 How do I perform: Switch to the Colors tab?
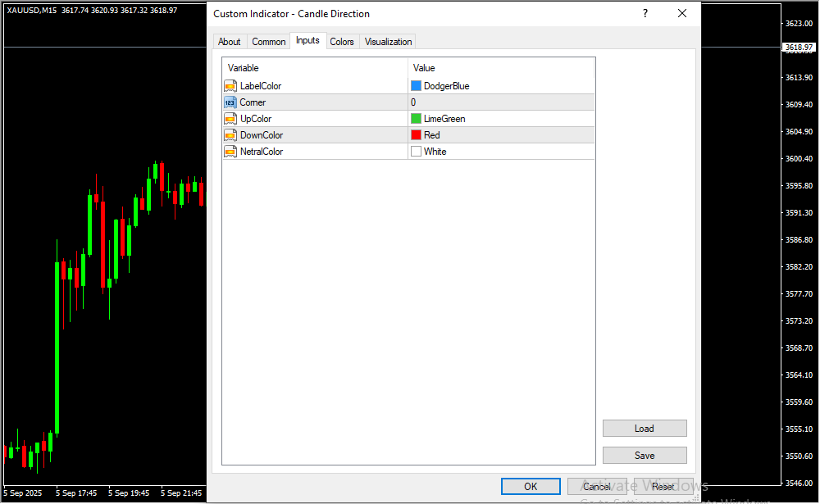(x=342, y=42)
